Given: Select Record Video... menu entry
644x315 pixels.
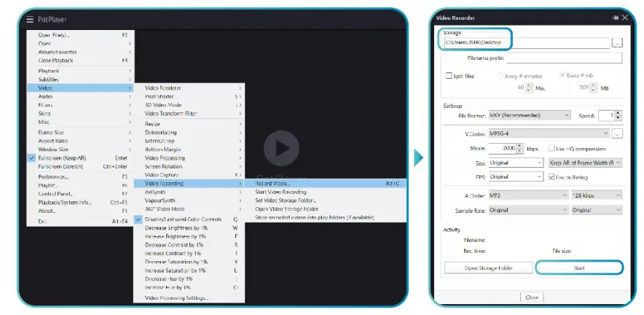Looking at the screenshot, I should (324, 184).
